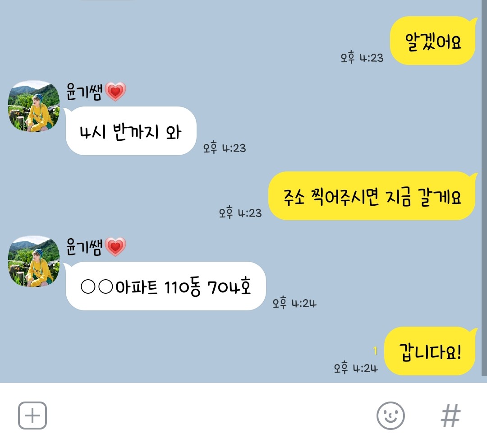Select the 주소 찍어주시면 지금 갈게요 bubble

[372, 196]
